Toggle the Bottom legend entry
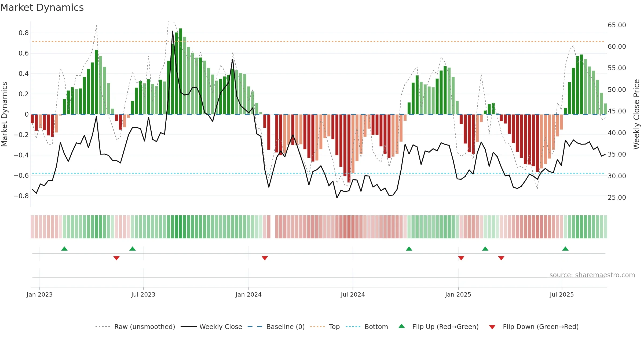This screenshot has width=644, height=362. coord(367,327)
